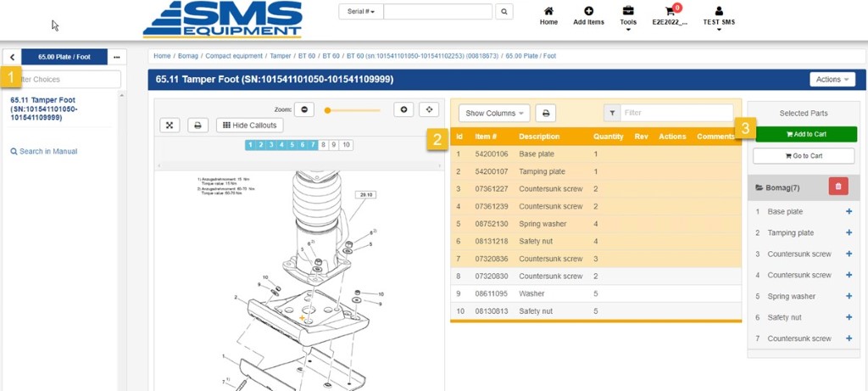This screenshot has height=391, width=868.
Task: Open the Serial # search type dropdown
Action: coord(361,11)
